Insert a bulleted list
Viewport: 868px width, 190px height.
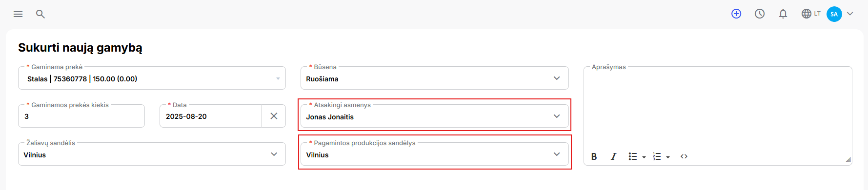637,156
